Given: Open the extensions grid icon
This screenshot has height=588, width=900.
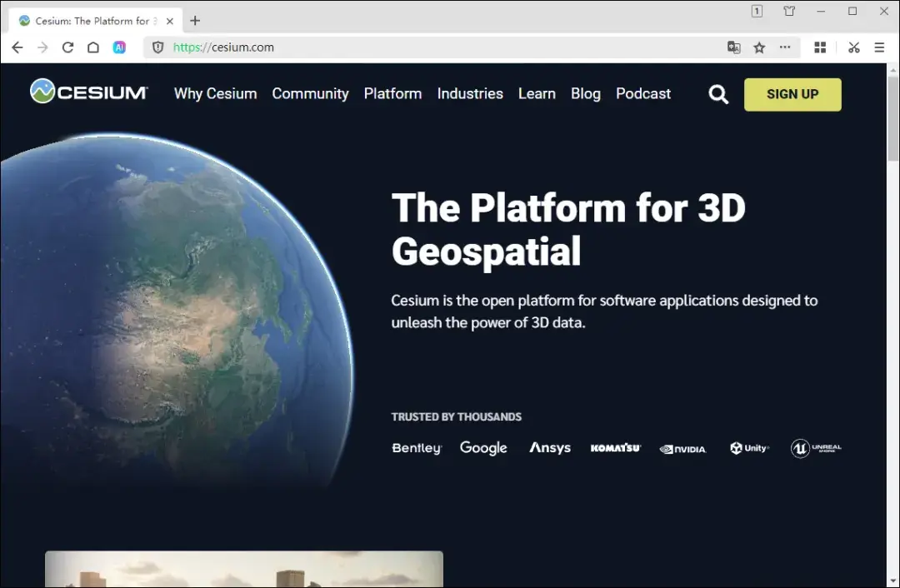Looking at the screenshot, I should click(x=820, y=47).
